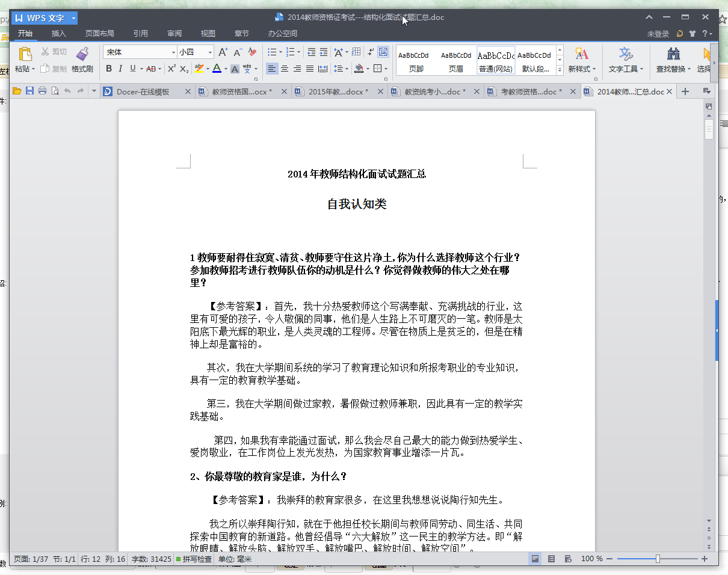Click the Save disk icon
Image resolution: width=728 pixels, height=575 pixels.
pyautogui.click(x=29, y=91)
